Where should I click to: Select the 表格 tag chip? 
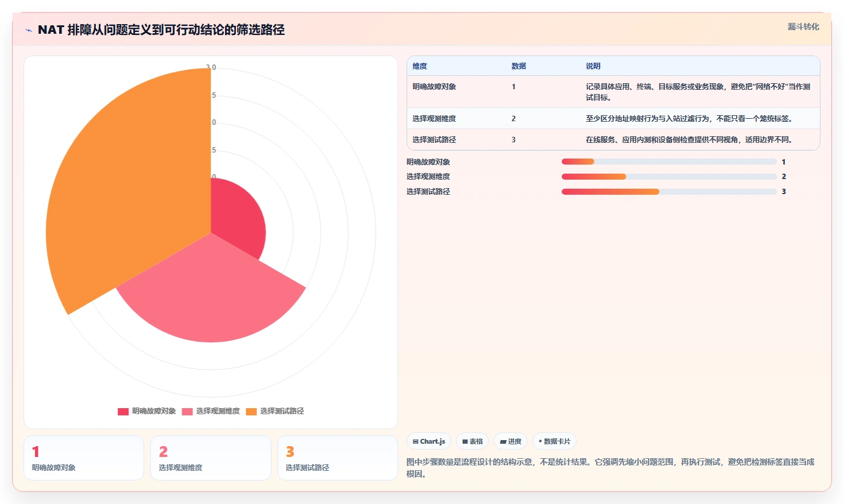472,441
